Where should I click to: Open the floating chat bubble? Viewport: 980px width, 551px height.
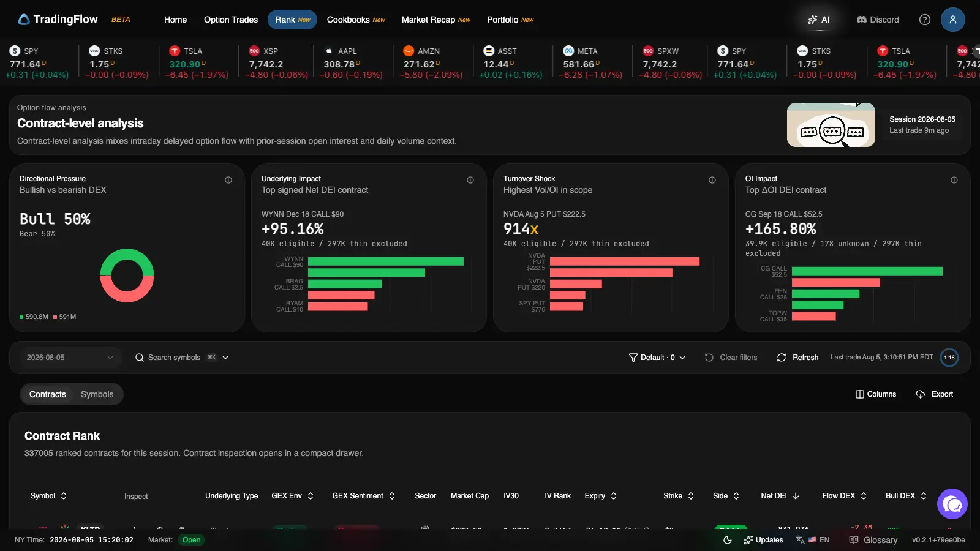click(x=952, y=504)
